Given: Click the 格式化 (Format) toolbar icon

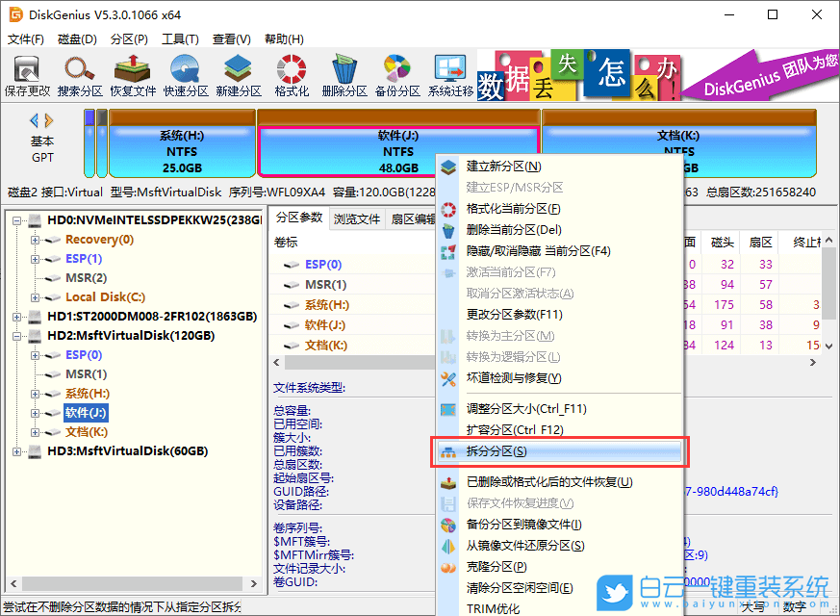Looking at the screenshot, I should pos(292,74).
